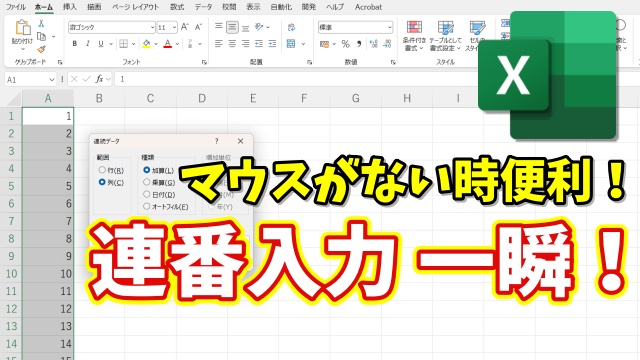The height and width of the screenshot is (360, 640).
Task: Click the Wrap Text icon
Action: coord(291,27)
